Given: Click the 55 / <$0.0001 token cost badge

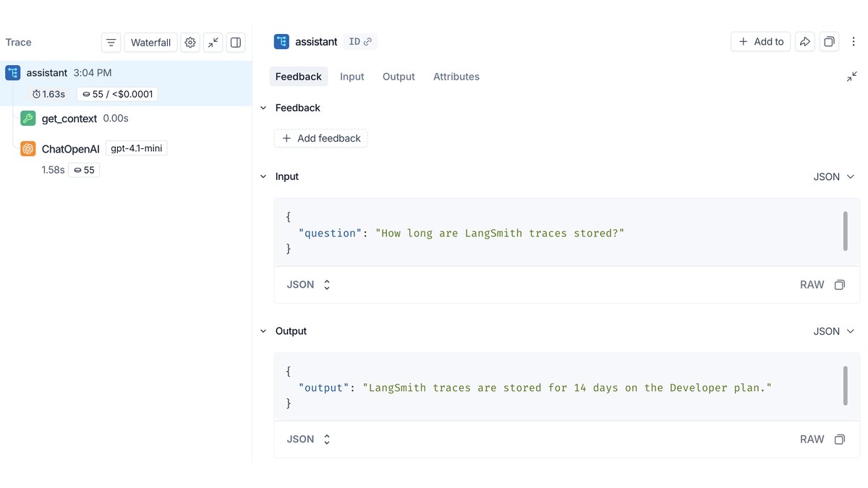Looking at the screenshot, I should point(116,95).
